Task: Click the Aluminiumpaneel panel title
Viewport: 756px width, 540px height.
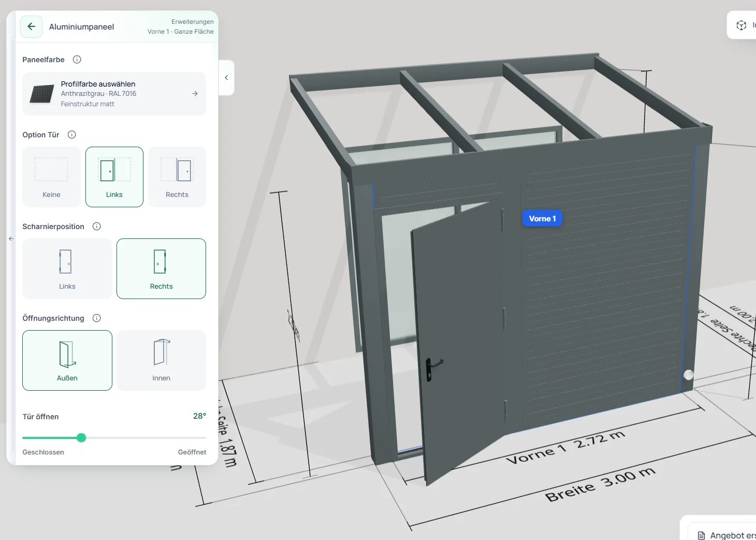Action: tap(82, 27)
